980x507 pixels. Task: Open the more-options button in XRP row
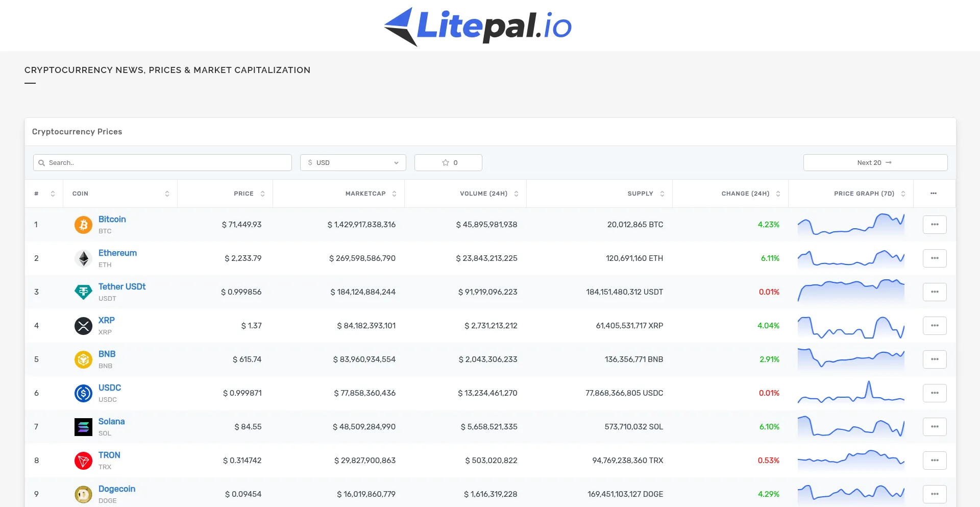935,326
